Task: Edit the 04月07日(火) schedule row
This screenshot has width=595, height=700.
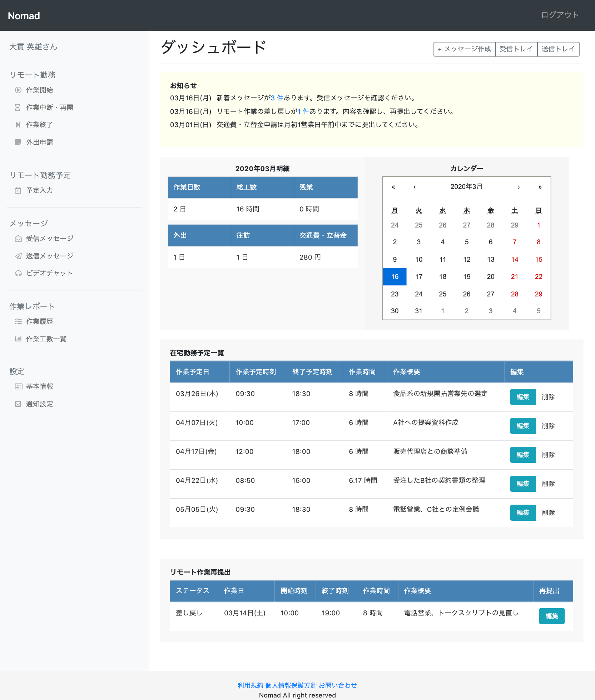Action: click(523, 426)
